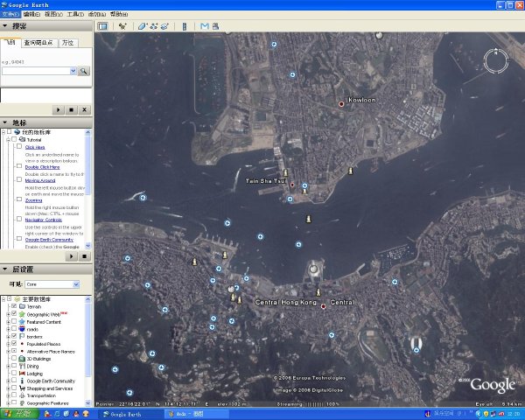Click the Transportation layer icon
This screenshot has height=420, width=525.
point(22,395)
